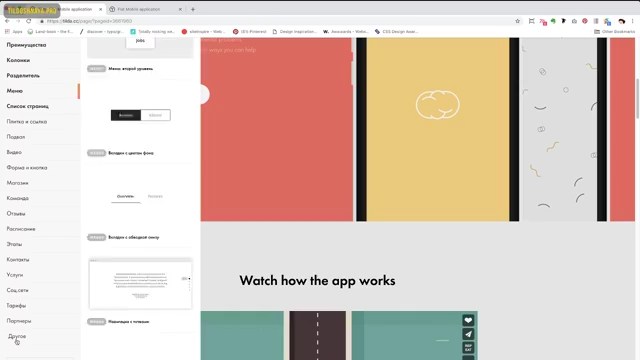
Task: Select the Меню block category
Action: click(x=15, y=91)
